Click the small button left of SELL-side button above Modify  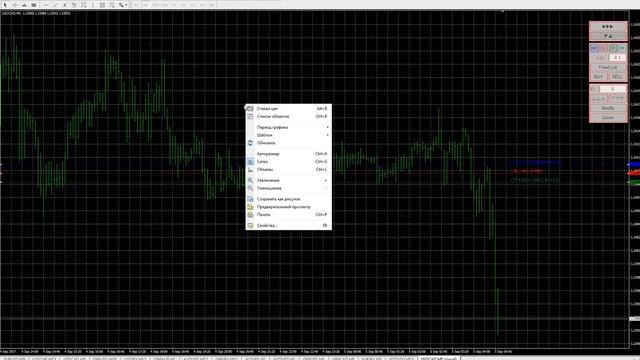(x=599, y=98)
